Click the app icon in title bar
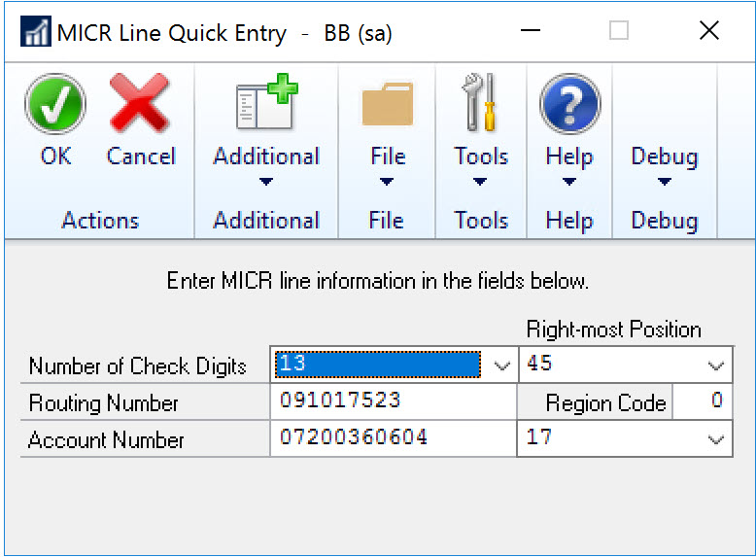The height and width of the screenshot is (557, 756). click(36, 33)
